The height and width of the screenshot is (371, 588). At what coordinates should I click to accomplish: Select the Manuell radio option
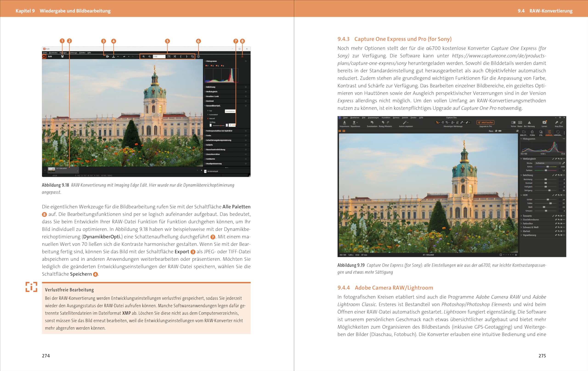click(208, 119)
